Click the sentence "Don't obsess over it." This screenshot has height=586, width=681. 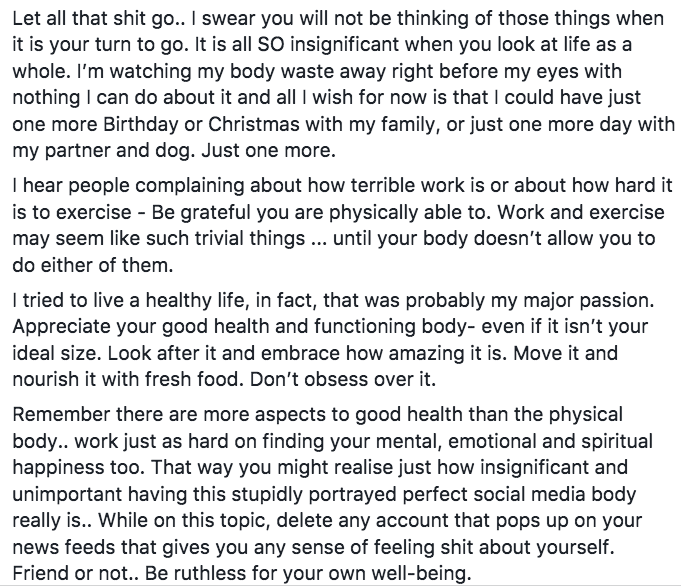[343, 380]
